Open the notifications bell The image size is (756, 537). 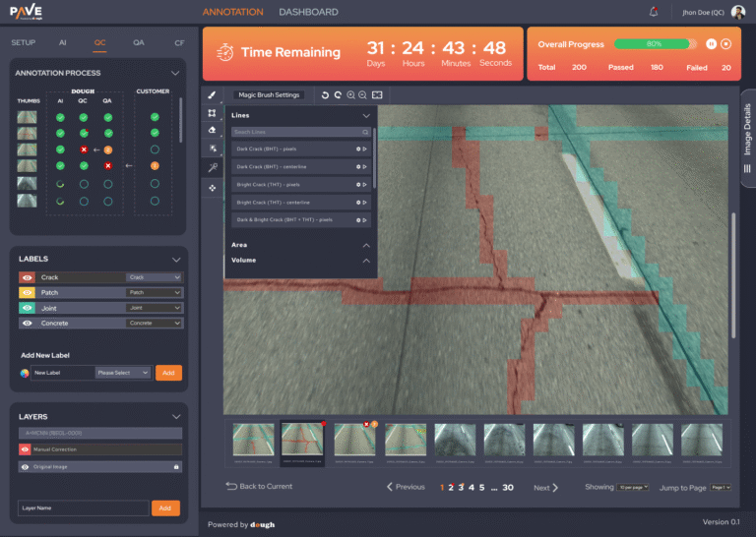pyautogui.click(x=654, y=12)
